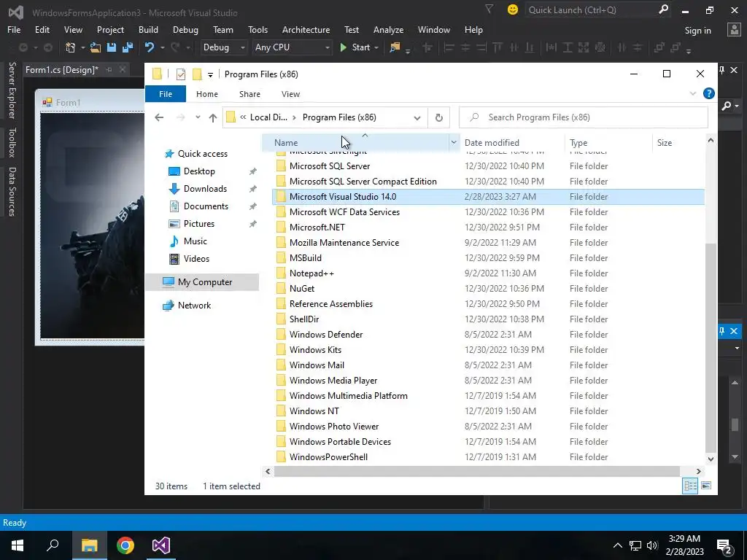This screenshot has width=747, height=560.
Task: Open the Toolbox side tab
Action: (x=12, y=142)
